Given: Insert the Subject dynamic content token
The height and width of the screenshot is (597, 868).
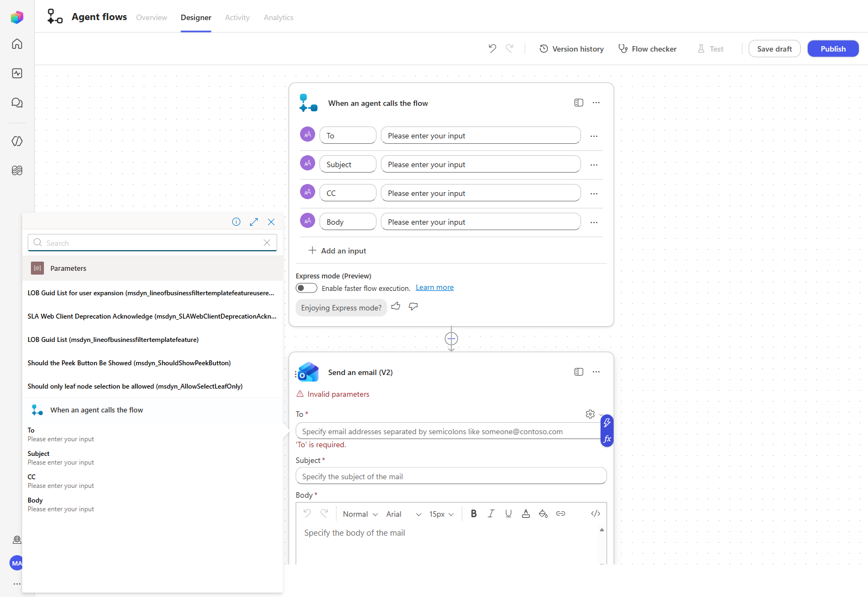Looking at the screenshot, I should coord(152,458).
